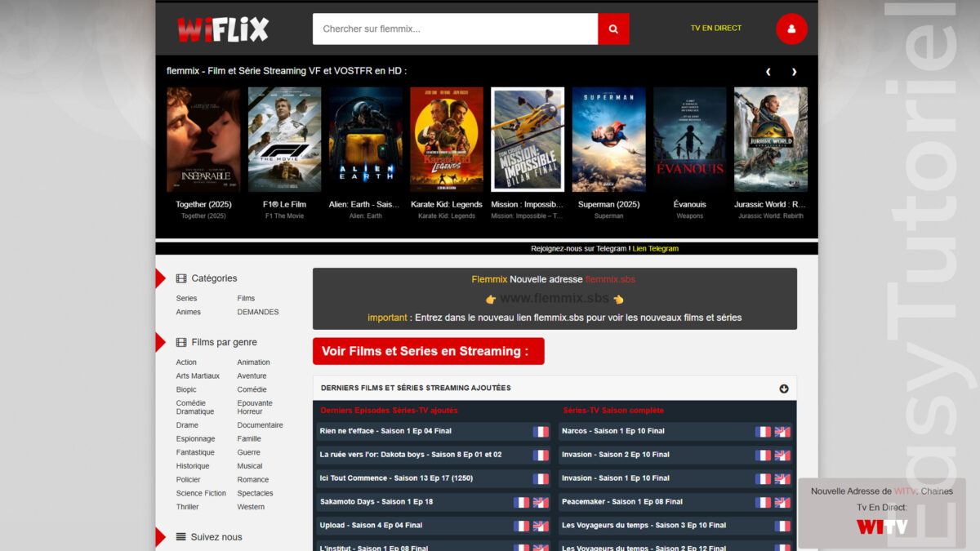The image size is (980, 551).
Task: Select the Thriller genre
Action: pos(187,507)
